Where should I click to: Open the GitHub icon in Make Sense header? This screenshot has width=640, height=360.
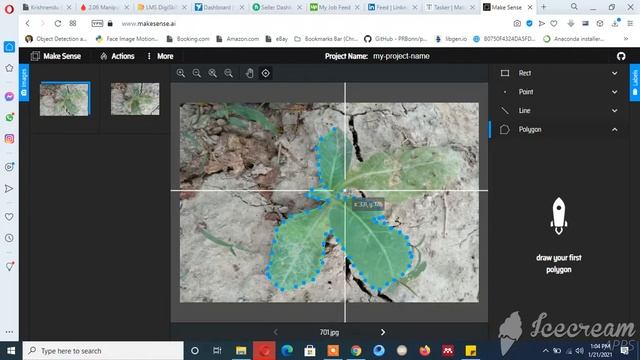(621, 56)
